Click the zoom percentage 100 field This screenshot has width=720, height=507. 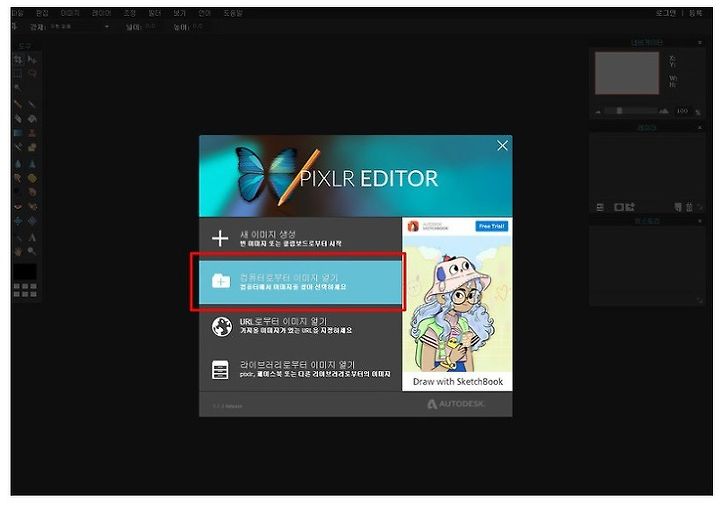click(682, 111)
